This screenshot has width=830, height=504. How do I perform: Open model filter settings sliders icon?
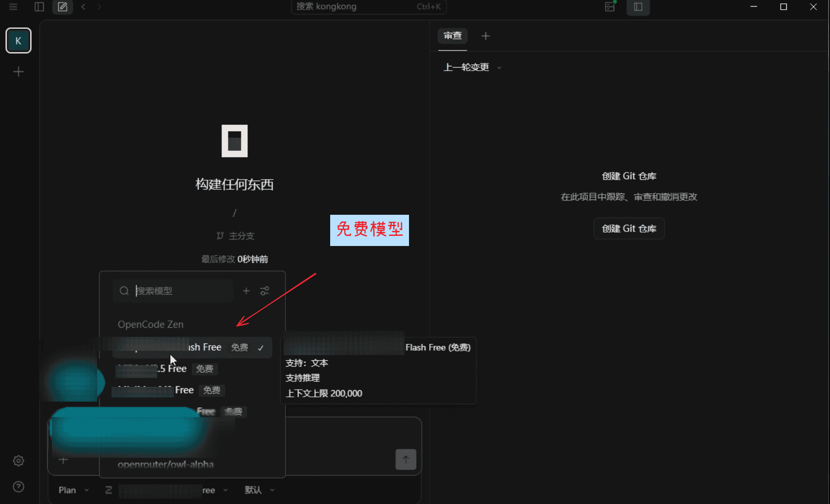[x=265, y=291]
